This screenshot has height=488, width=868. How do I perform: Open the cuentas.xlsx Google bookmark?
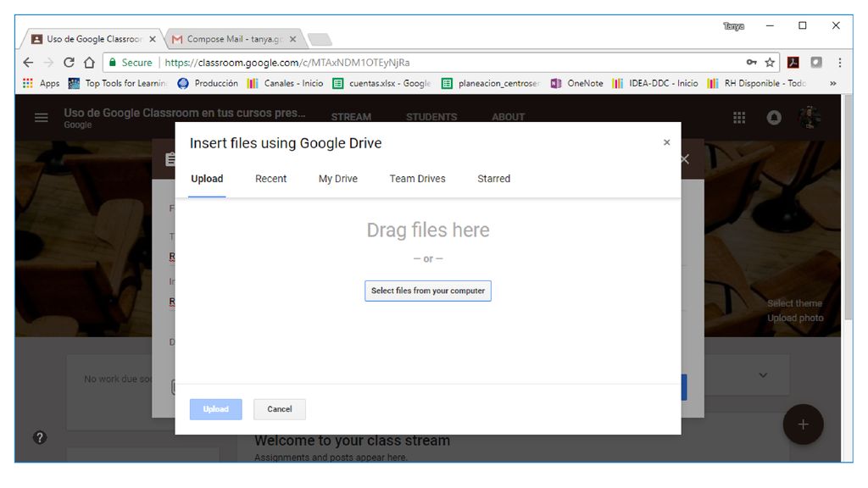tap(381, 83)
